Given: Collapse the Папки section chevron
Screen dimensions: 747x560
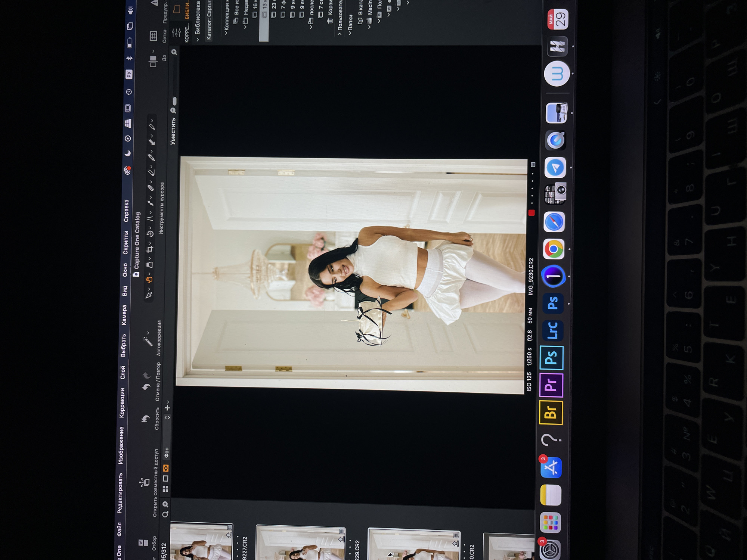Looking at the screenshot, I should pyautogui.click(x=350, y=33).
